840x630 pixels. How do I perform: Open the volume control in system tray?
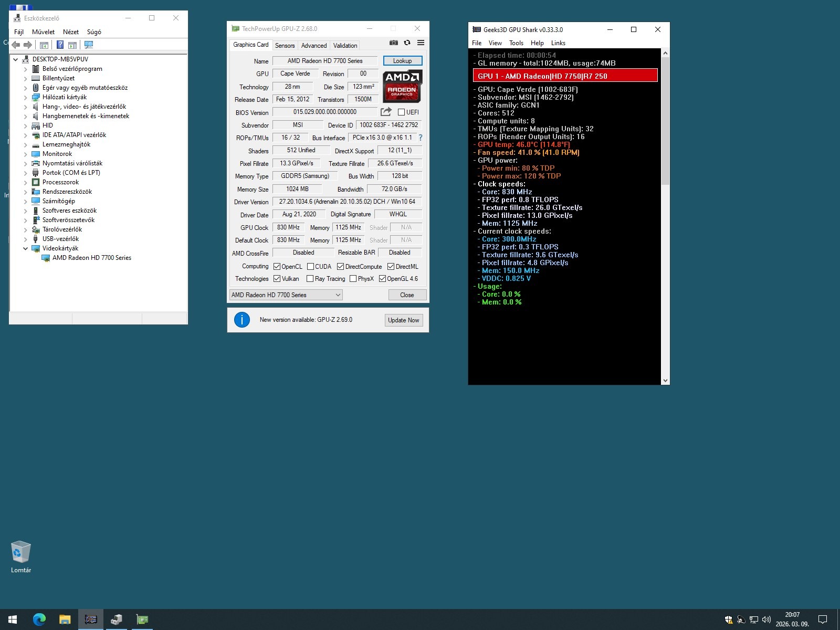tap(766, 619)
